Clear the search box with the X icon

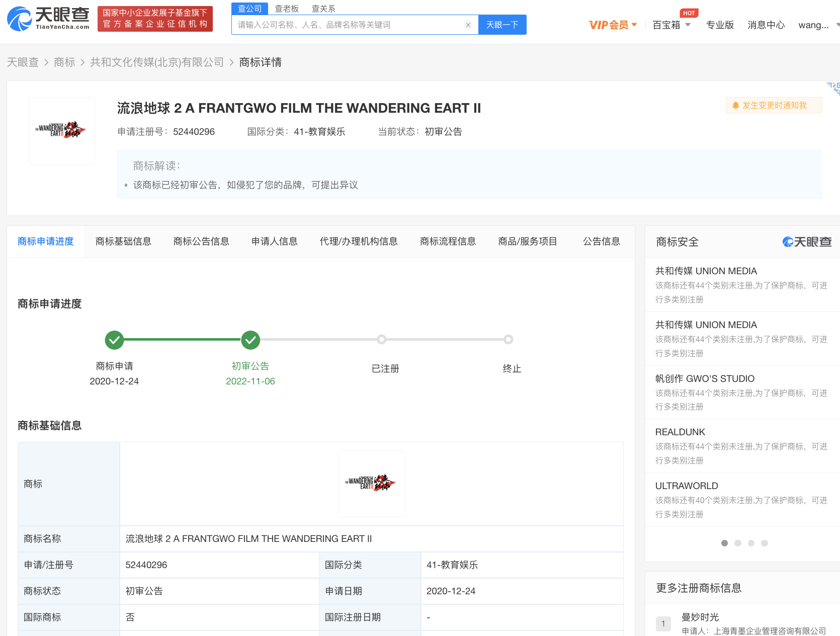(x=468, y=25)
